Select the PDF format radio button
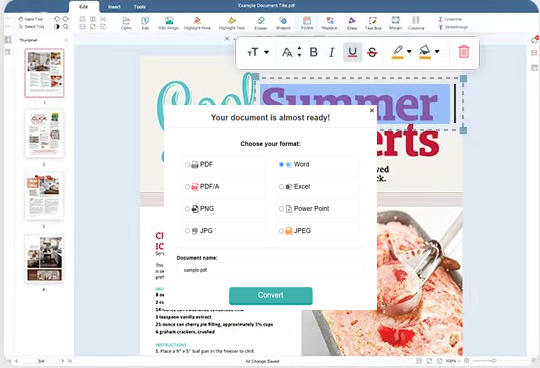 [187, 165]
